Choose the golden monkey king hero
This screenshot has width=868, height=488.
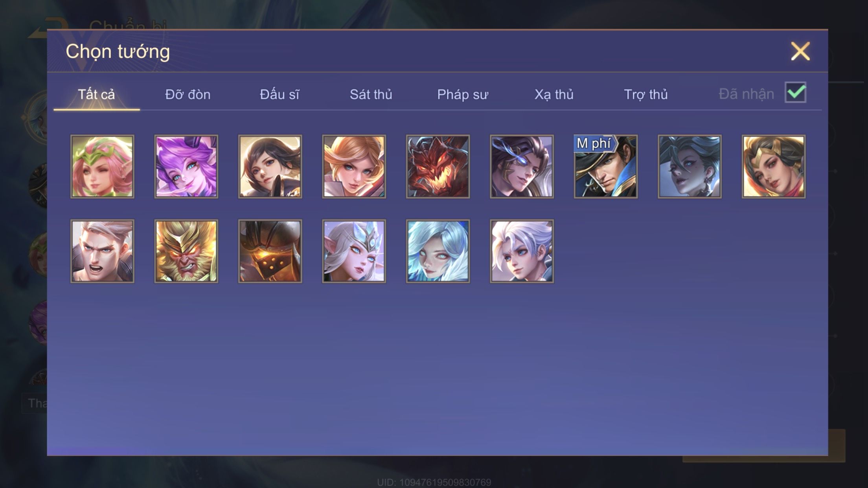click(186, 251)
